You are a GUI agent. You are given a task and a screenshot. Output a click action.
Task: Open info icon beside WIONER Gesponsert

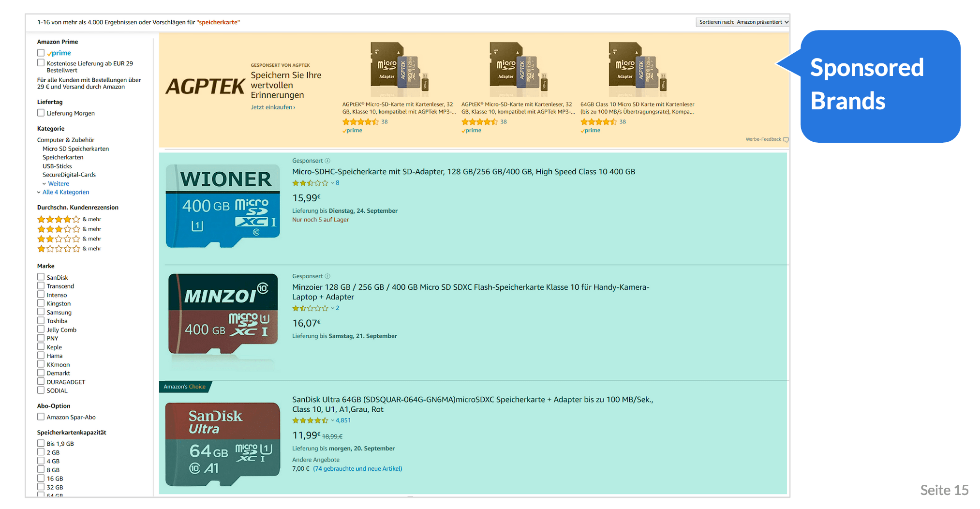pyautogui.click(x=327, y=161)
